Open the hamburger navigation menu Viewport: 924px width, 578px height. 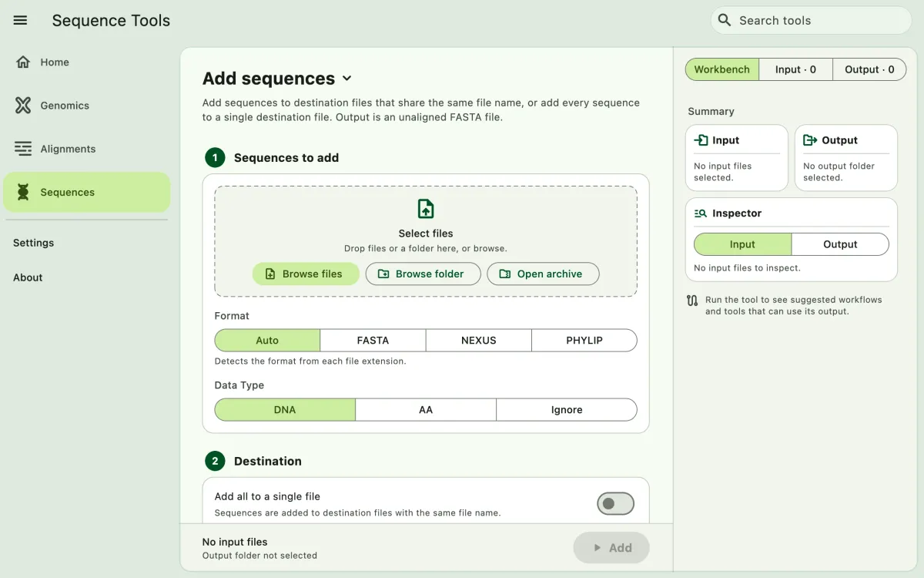tap(21, 21)
